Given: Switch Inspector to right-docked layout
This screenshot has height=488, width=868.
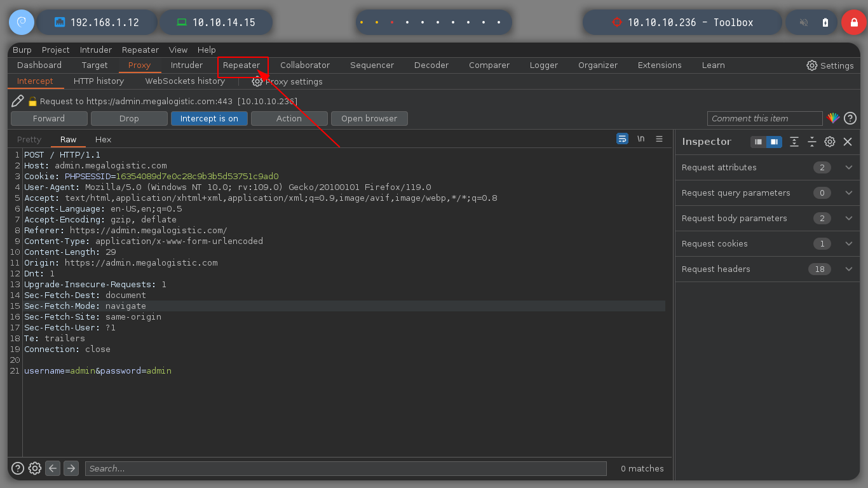Looking at the screenshot, I should pyautogui.click(x=774, y=142).
